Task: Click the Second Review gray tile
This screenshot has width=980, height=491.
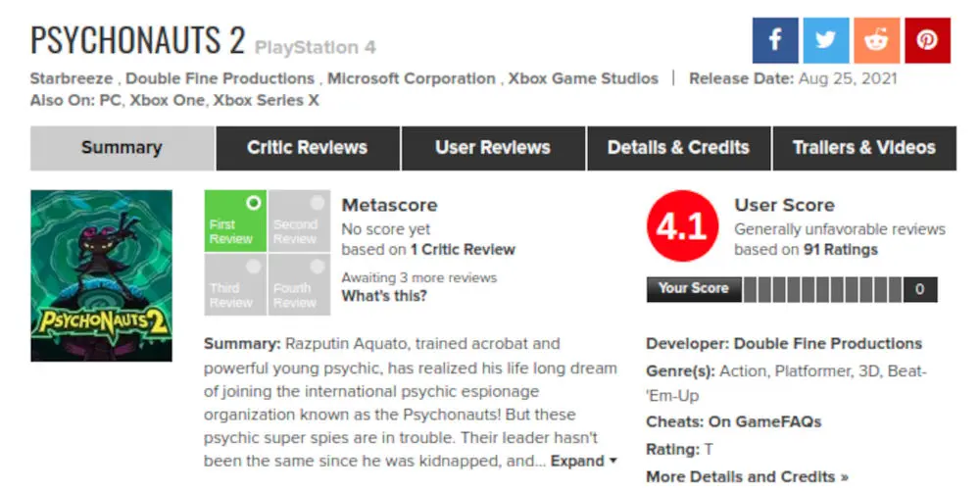Action: (299, 221)
